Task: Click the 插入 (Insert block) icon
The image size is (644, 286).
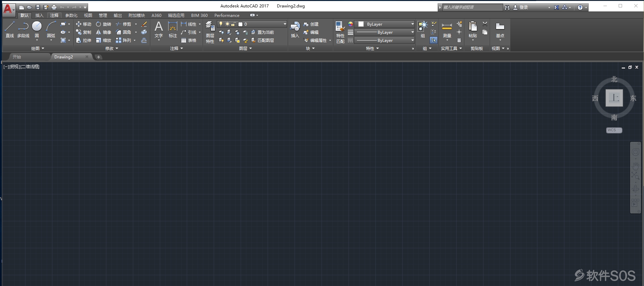Action: point(295,29)
